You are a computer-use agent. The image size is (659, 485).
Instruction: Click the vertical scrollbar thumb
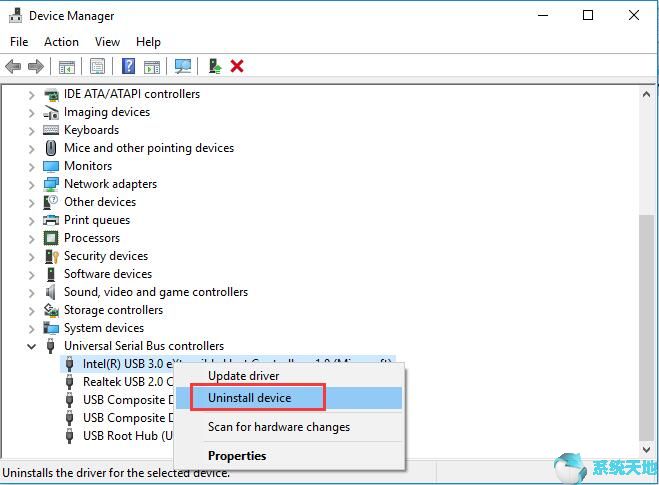646,328
